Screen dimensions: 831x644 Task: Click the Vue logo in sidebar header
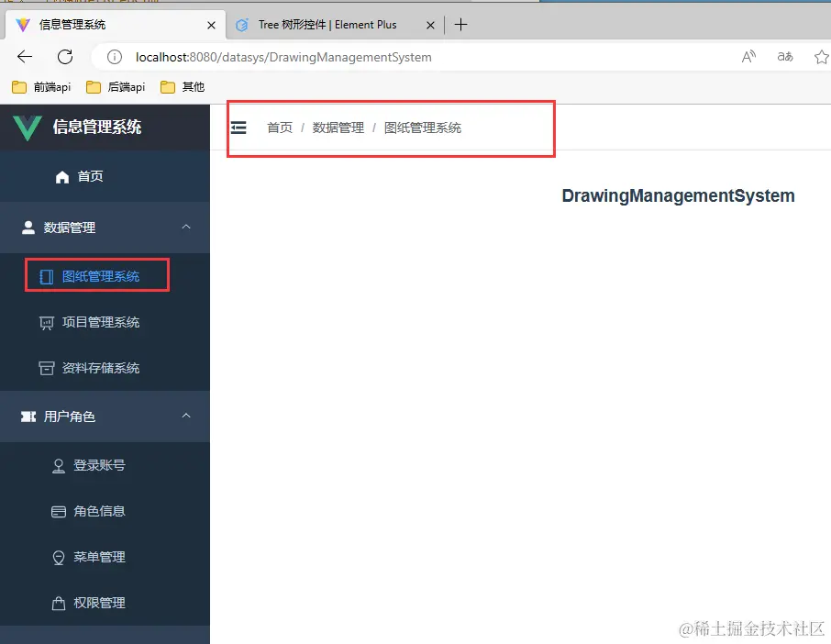click(27, 128)
